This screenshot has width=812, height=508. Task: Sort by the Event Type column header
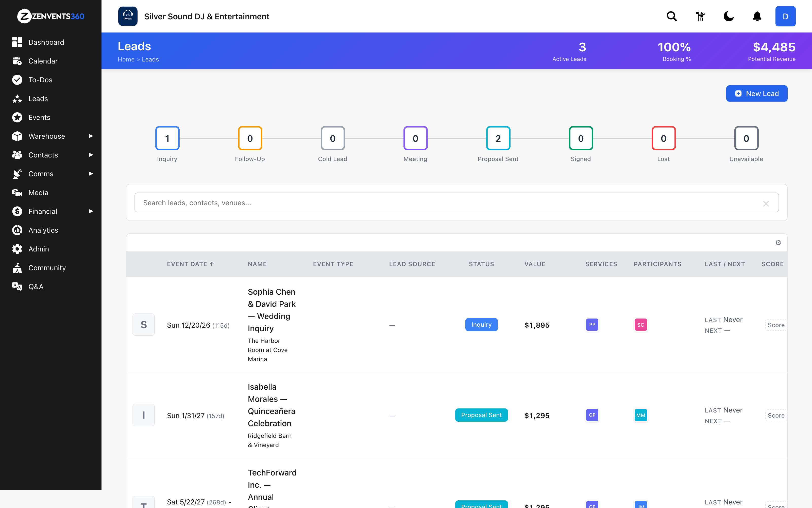click(x=333, y=264)
